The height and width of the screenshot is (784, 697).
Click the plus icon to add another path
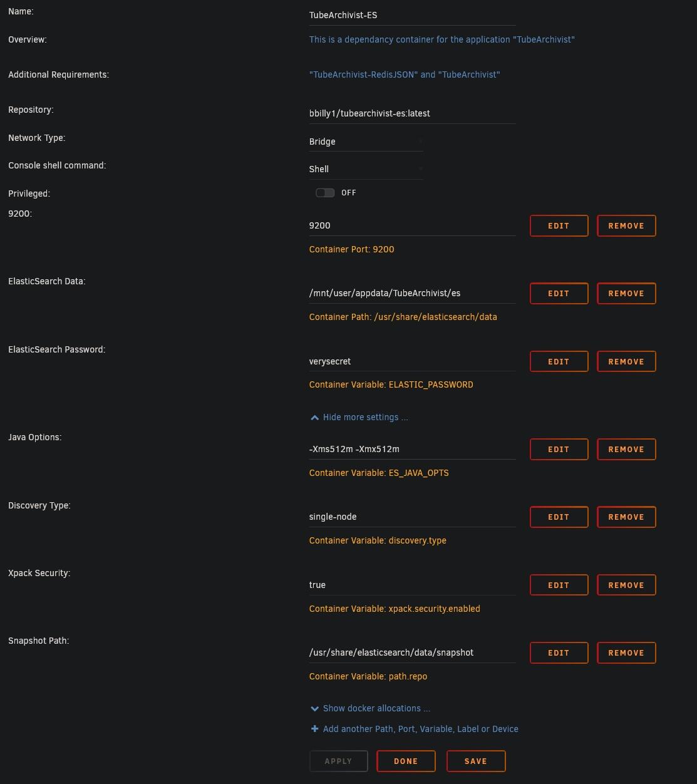[x=314, y=729]
